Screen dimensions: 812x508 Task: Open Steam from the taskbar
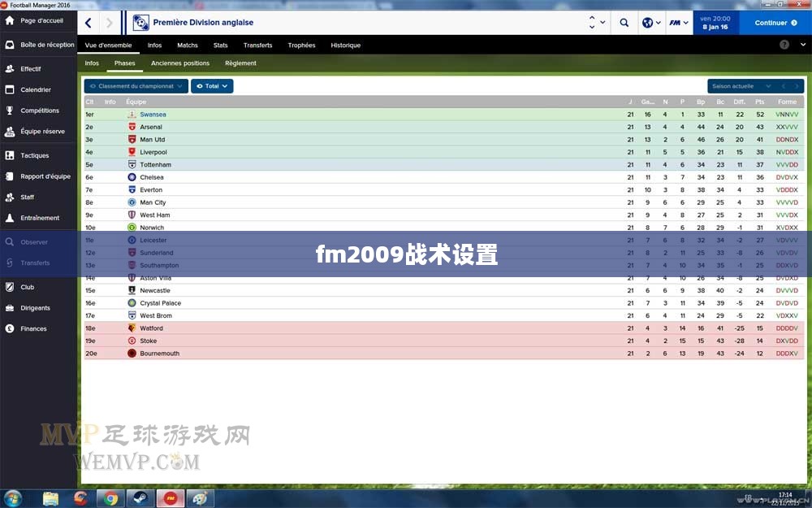coord(140,499)
